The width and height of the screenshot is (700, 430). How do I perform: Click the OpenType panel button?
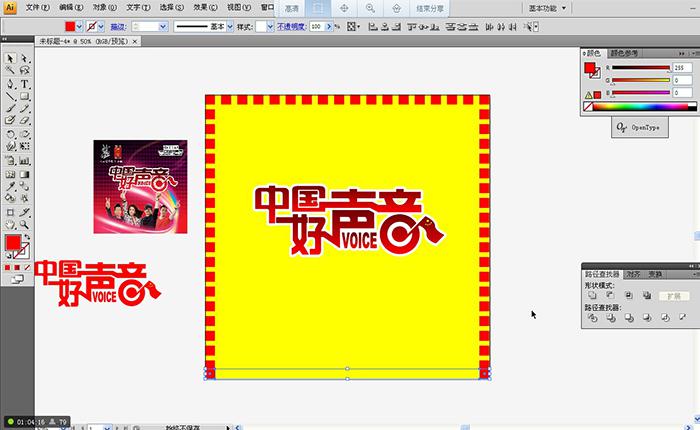(x=639, y=127)
